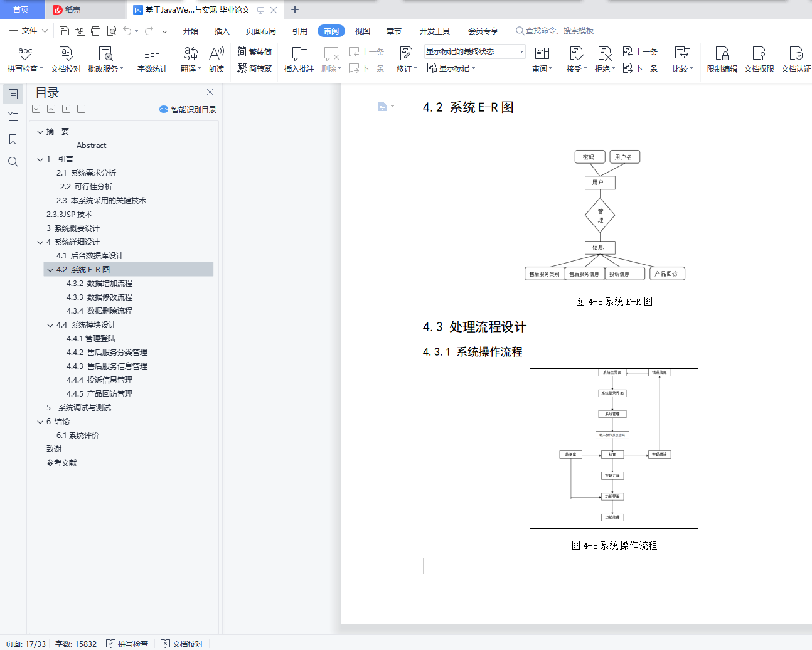Add a new document tab with plus button
The height and width of the screenshot is (650, 812).
coord(295,9)
